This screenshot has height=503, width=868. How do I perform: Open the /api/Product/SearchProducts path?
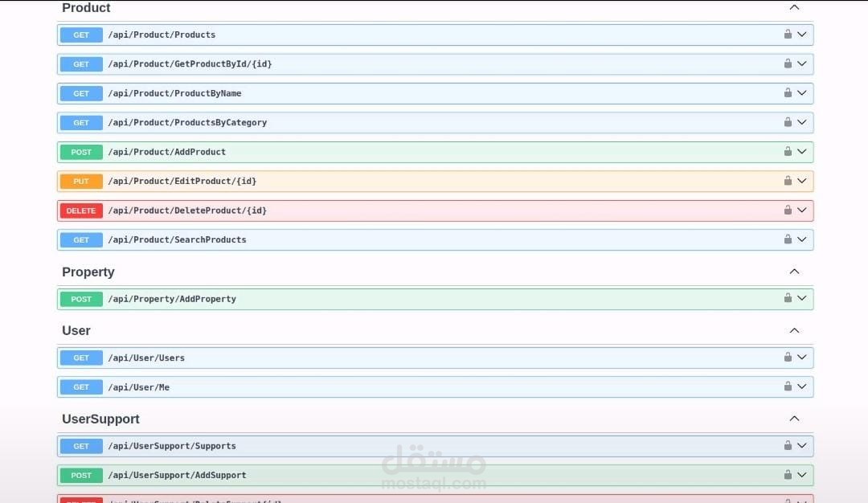click(x=177, y=240)
